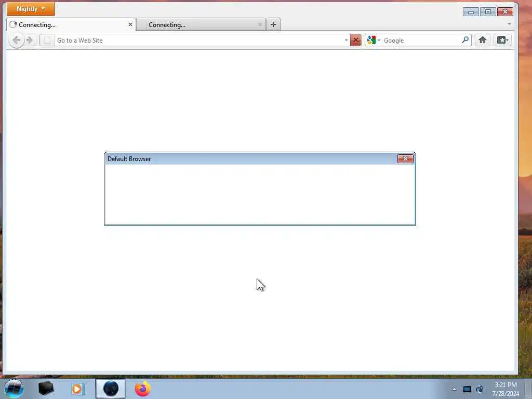This screenshot has width=532, height=399.
Task: Focus the Go to a Web Site address field
Action: coord(199,41)
